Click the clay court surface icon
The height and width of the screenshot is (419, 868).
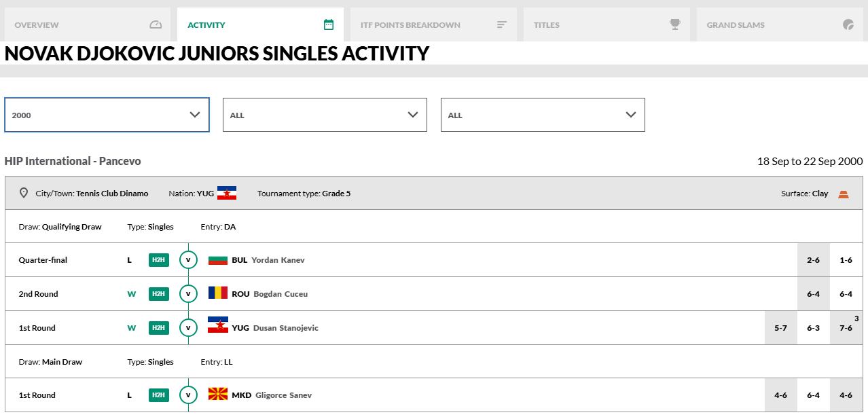pos(843,194)
